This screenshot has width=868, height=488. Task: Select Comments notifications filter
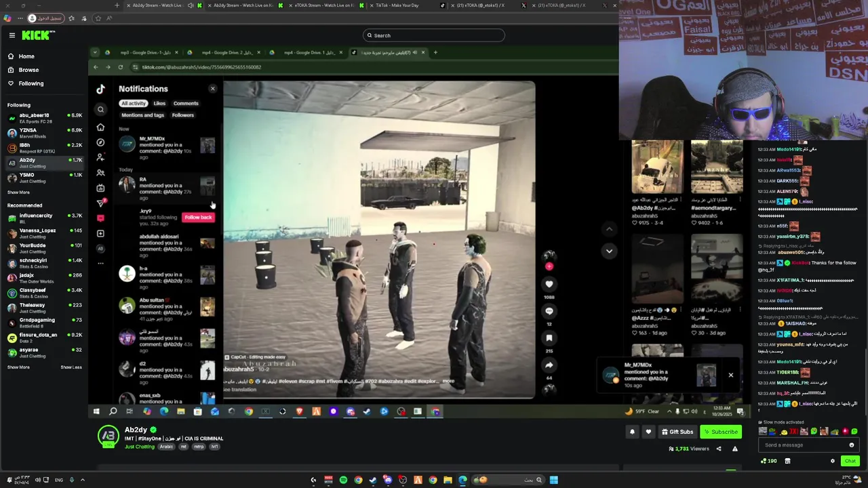click(x=186, y=104)
